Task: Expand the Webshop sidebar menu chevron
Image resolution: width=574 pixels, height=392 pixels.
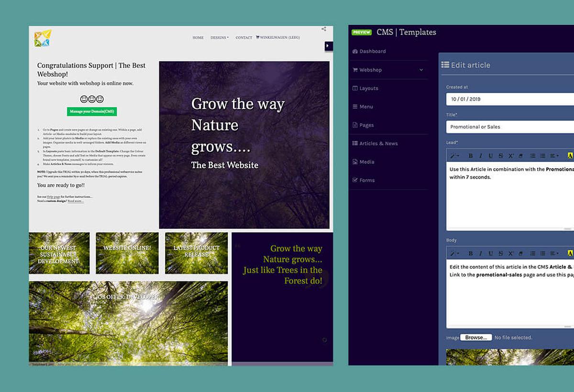Action: (421, 70)
